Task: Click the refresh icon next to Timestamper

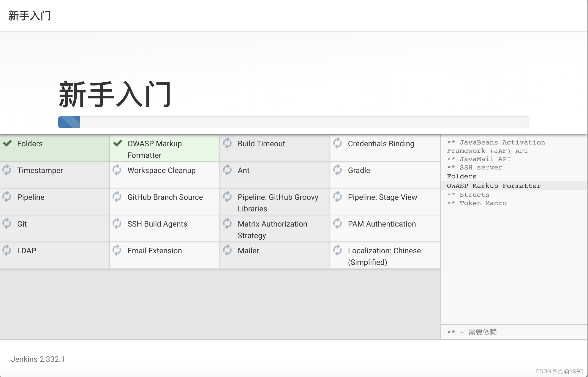Action: pos(7,170)
